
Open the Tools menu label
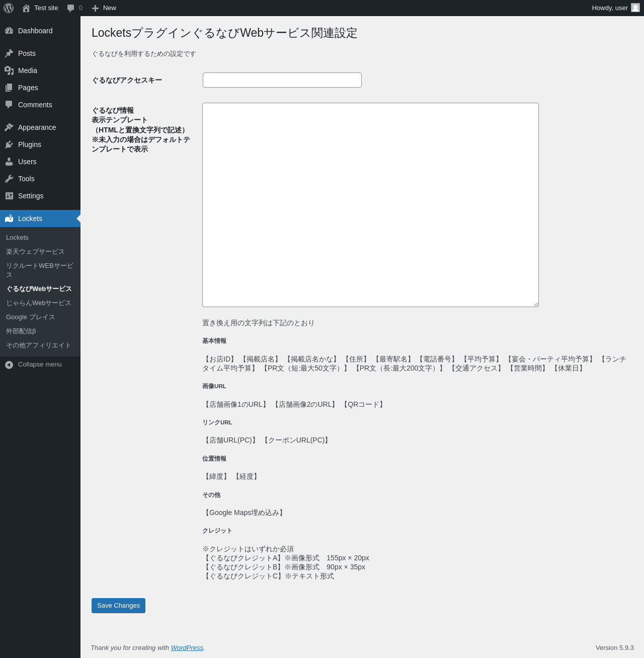coord(26,179)
